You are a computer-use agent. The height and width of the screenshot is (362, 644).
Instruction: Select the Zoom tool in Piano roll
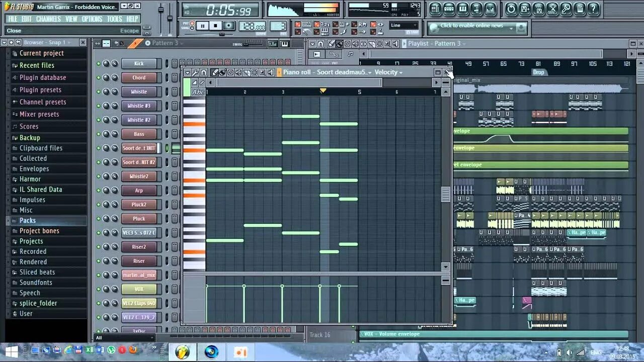coord(263,72)
